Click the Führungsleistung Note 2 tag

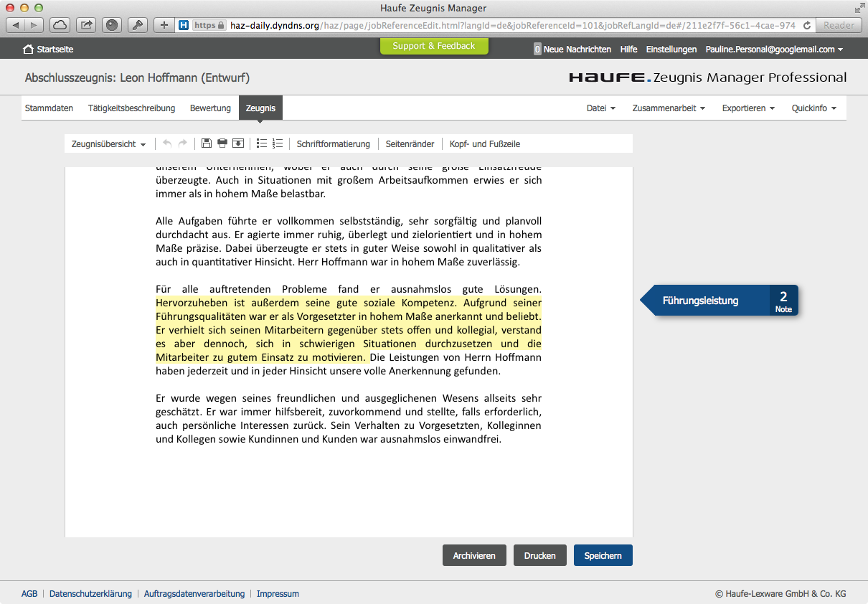point(719,301)
